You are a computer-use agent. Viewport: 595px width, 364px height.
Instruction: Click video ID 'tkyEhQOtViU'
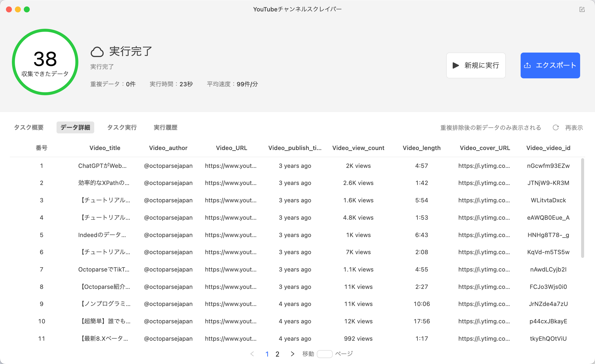(x=548, y=338)
